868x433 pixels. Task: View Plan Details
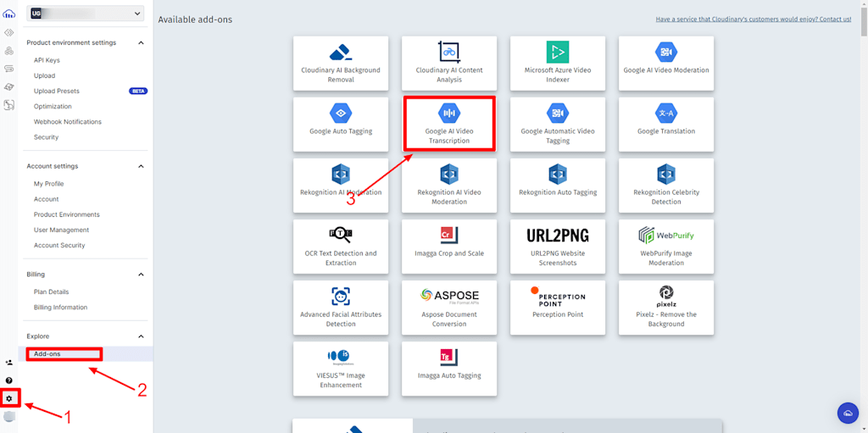[x=51, y=291]
